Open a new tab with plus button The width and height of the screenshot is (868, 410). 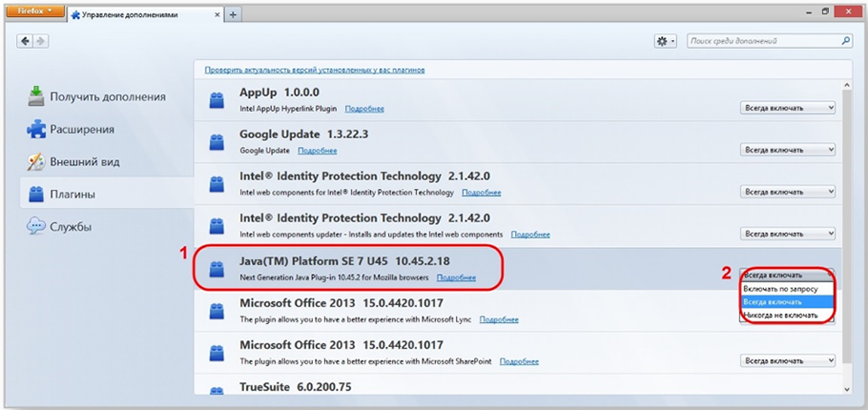pyautogui.click(x=234, y=14)
